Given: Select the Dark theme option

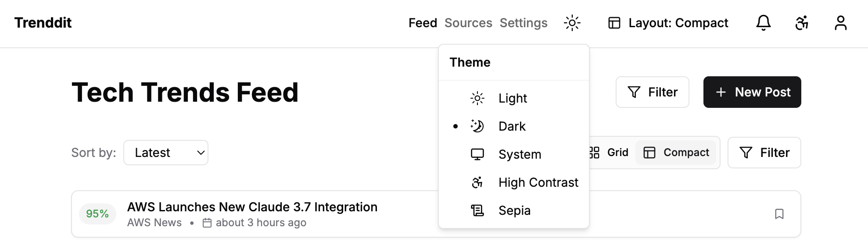Looking at the screenshot, I should pos(512,126).
